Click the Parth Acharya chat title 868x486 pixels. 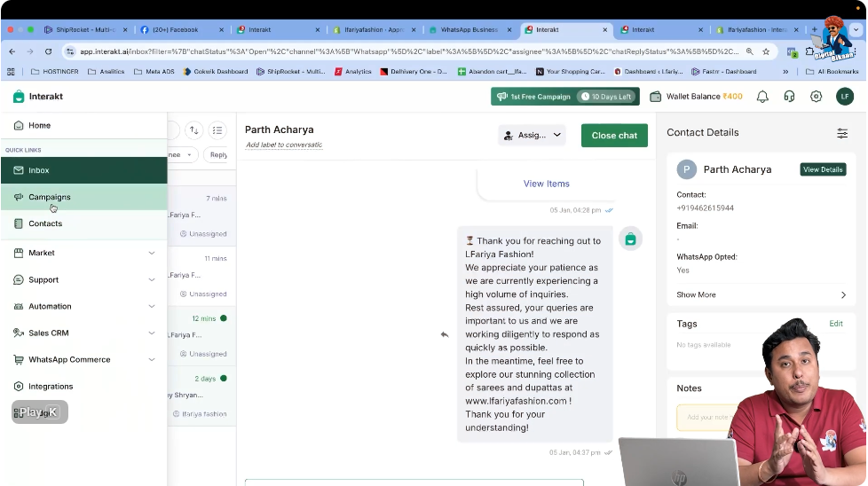point(279,129)
